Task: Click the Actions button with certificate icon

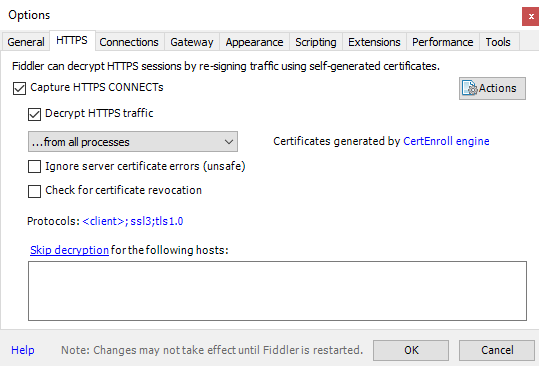Action: pyautogui.click(x=492, y=88)
